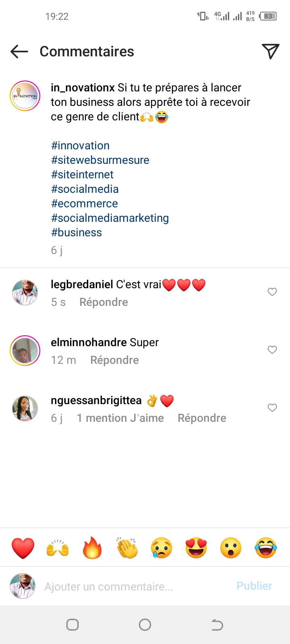
Task: Open in_novationx profile picture
Action: [25, 96]
